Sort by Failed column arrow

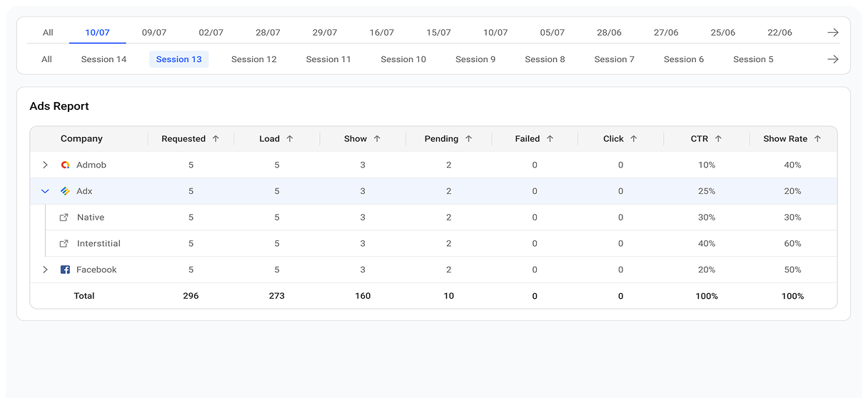[x=550, y=139]
